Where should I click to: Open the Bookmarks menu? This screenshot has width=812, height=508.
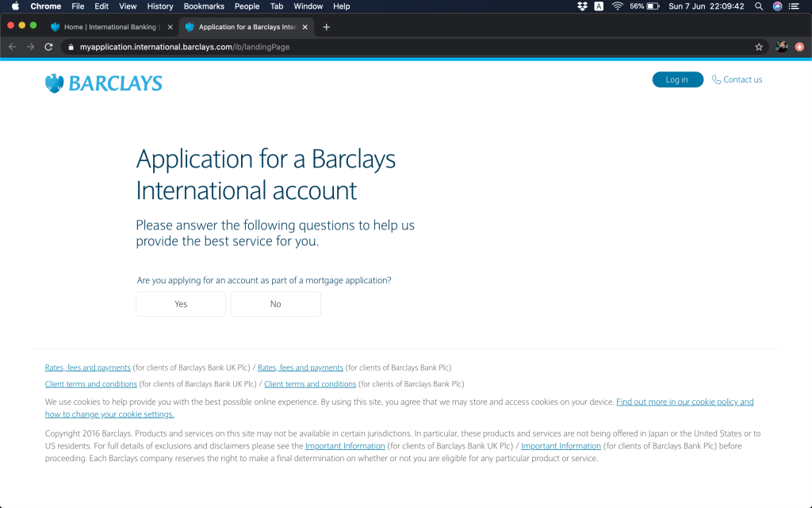[204, 6]
